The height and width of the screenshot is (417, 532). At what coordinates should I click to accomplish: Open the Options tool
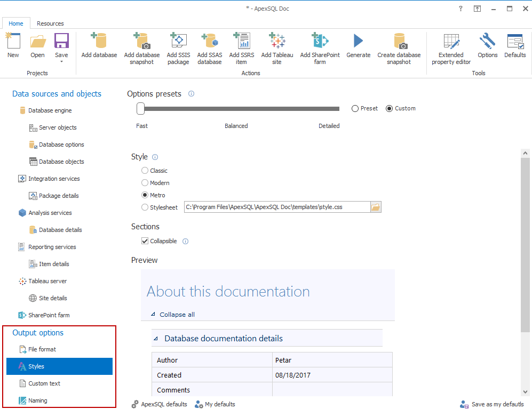point(488,45)
